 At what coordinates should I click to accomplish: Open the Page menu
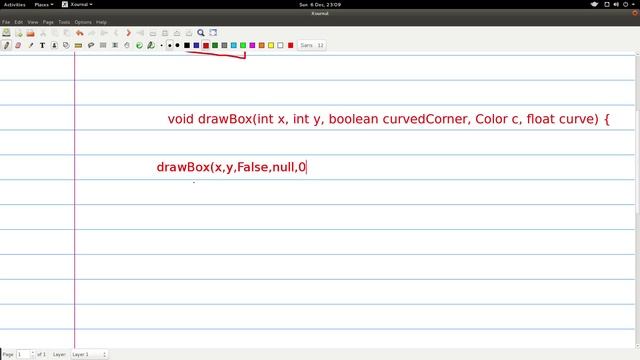click(x=48, y=22)
